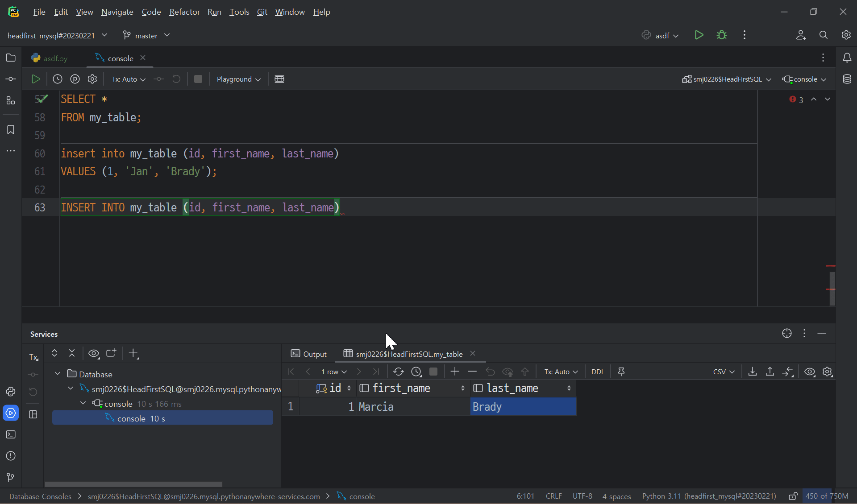The width and height of the screenshot is (857, 504).
Task: Click the Reload Page icon in results
Action: click(398, 372)
